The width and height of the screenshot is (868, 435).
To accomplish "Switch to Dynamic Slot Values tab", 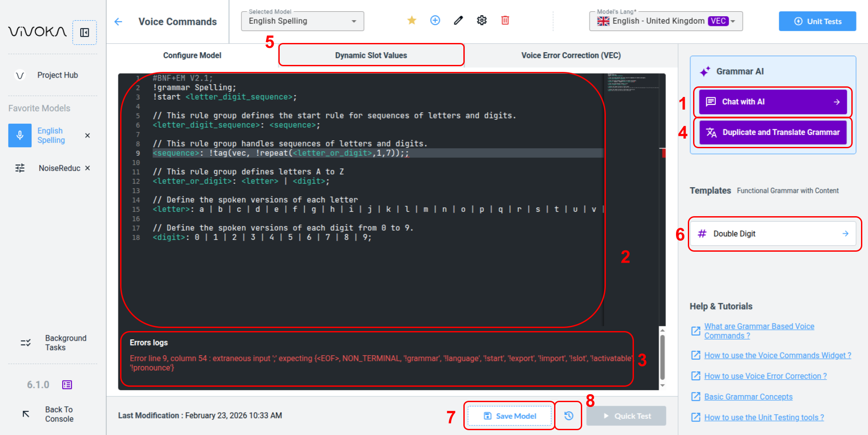I will coord(371,55).
